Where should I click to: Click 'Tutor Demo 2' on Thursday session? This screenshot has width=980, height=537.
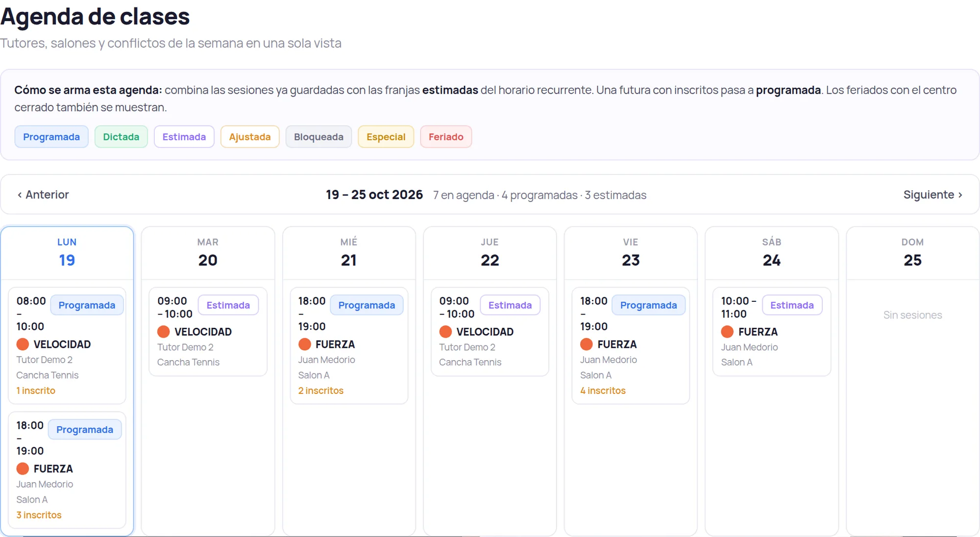(467, 347)
